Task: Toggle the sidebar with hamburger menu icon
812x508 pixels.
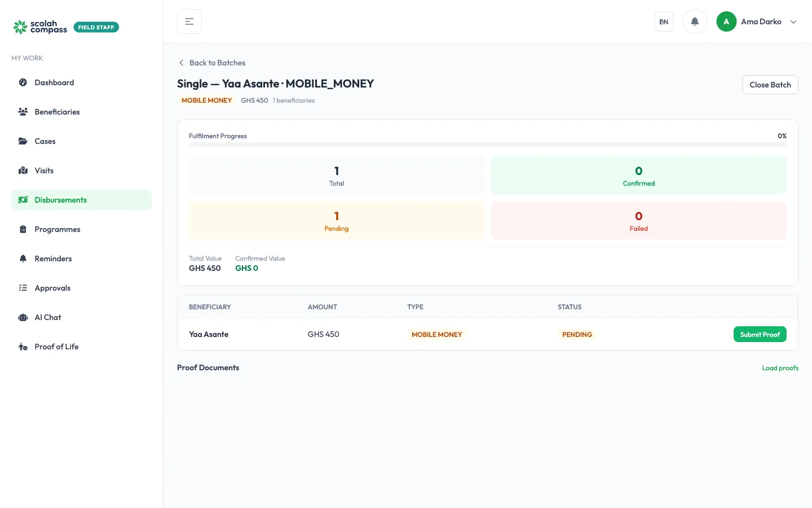Action: pyautogui.click(x=189, y=21)
